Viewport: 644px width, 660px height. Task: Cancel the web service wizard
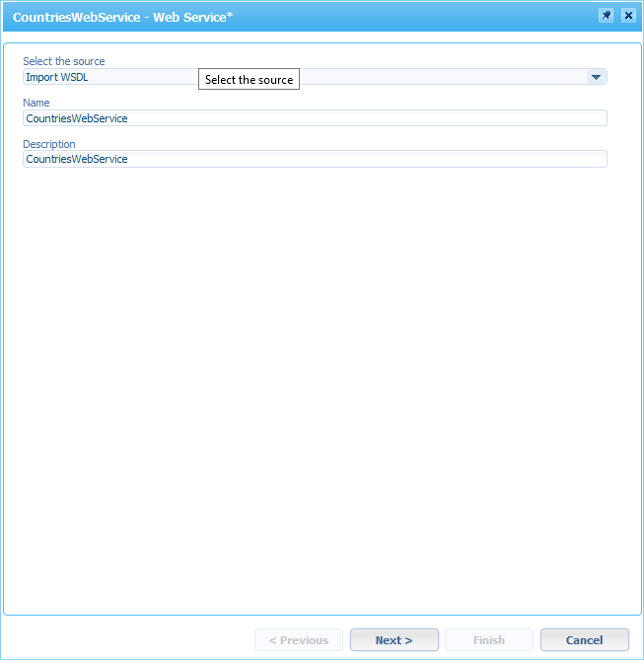pos(584,640)
